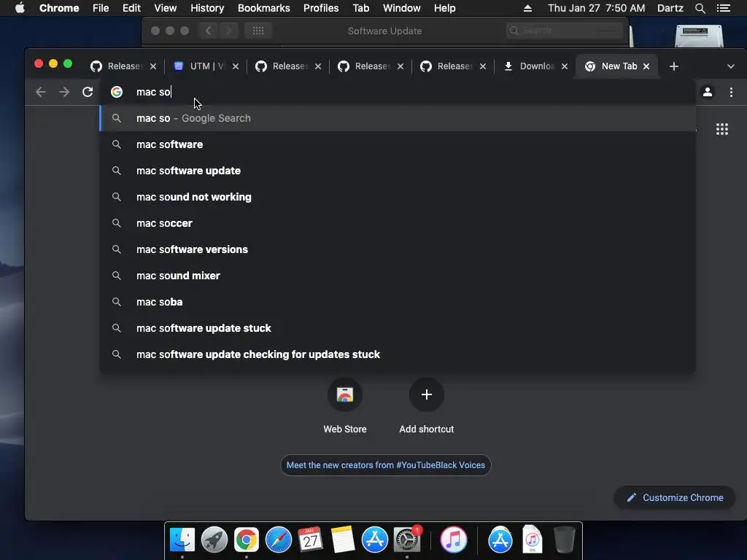Open iTunes from the Dock

(x=453, y=540)
